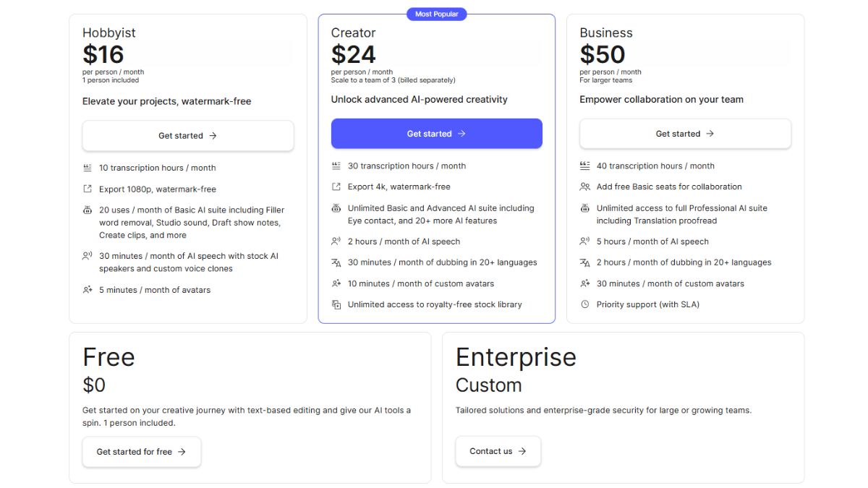Image resolution: width=868 pixels, height=488 pixels.
Task: Click avatar icon beside 5 minutes of avatars
Action: 87,290
